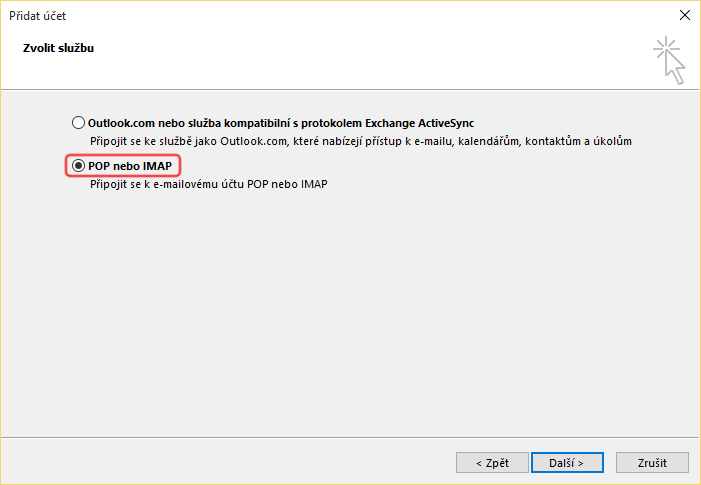The image size is (701, 485).
Task: Click the resize grip in dialog corner
Action: point(695,479)
